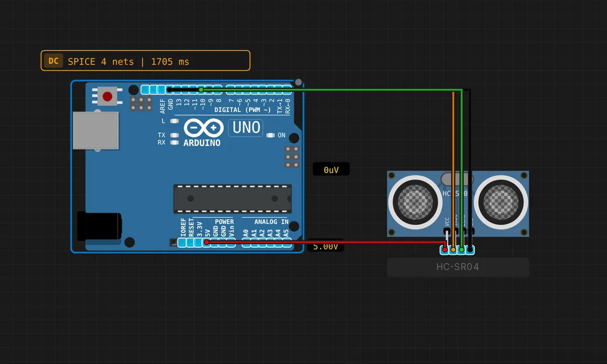
Task: Click the 0uV voltage probe label
Action: [331, 170]
